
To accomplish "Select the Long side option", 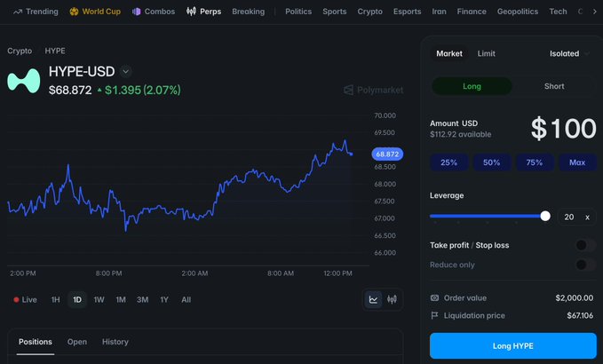I will click(x=472, y=86).
